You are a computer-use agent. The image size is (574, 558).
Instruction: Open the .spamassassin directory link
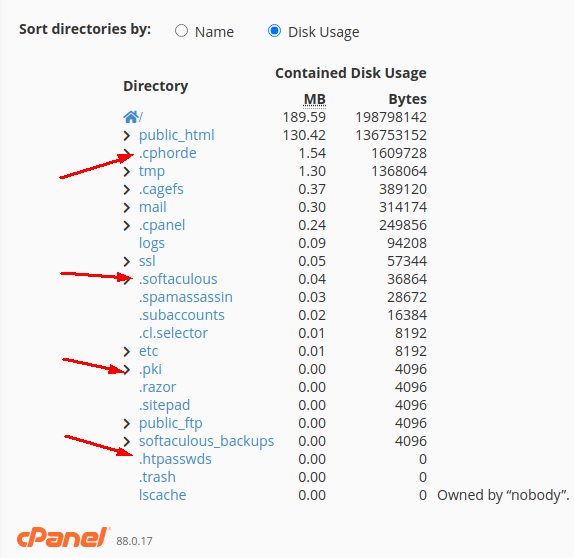(x=186, y=297)
